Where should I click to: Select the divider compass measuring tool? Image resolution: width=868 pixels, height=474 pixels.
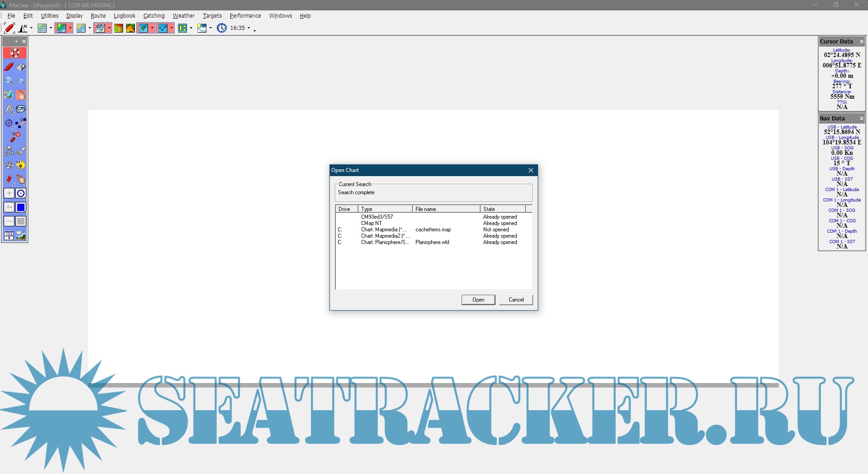(x=9, y=109)
